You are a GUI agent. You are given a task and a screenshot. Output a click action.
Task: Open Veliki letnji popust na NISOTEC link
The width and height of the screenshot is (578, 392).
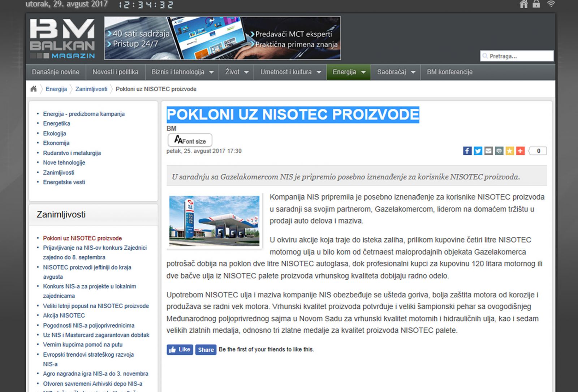[96, 306]
